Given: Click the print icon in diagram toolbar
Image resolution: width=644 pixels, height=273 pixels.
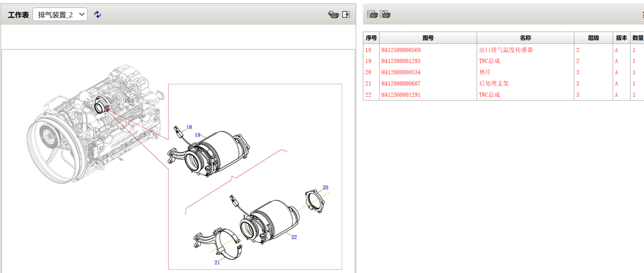Looking at the screenshot, I should pyautogui.click(x=333, y=15).
